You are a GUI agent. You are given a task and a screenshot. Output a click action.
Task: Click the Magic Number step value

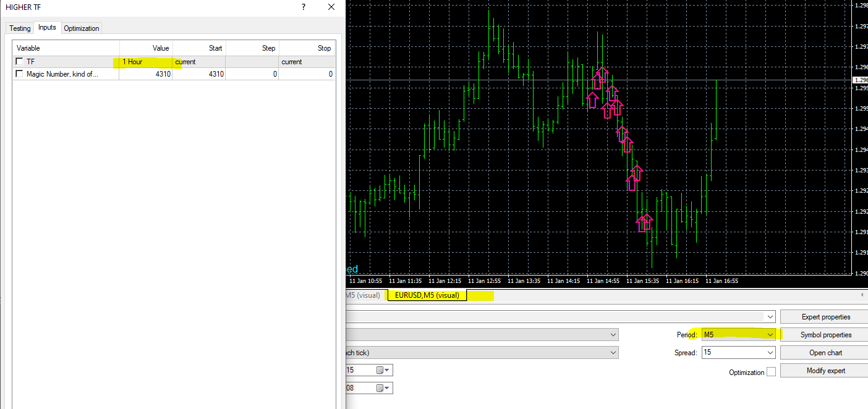pyautogui.click(x=252, y=74)
